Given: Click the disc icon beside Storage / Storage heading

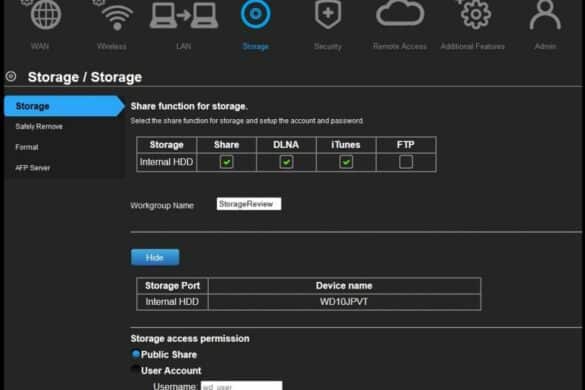Looking at the screenshot, I should click(x=11, y=76).
